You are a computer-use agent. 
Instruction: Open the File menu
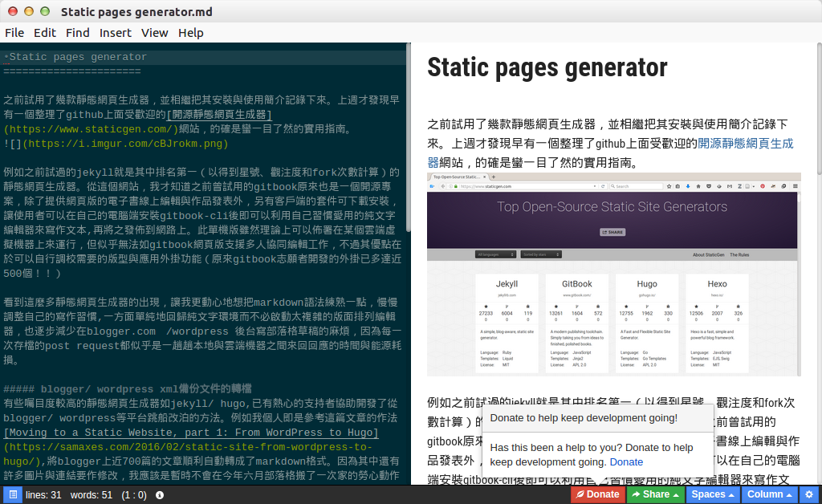[14, 33]
